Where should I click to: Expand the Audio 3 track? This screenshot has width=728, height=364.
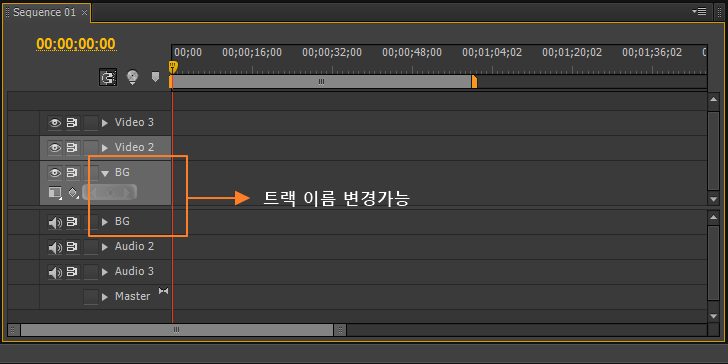point(105,272)
